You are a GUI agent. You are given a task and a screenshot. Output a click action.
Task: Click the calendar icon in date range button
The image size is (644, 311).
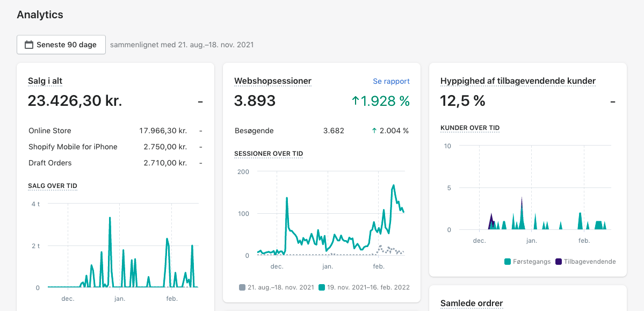(29, 45)
